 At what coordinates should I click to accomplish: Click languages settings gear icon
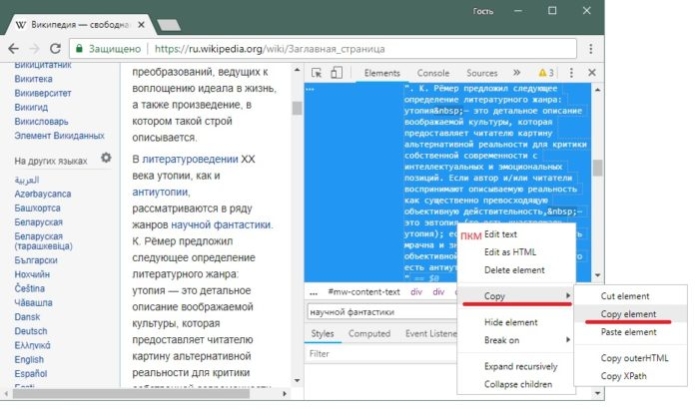(106, 158)
